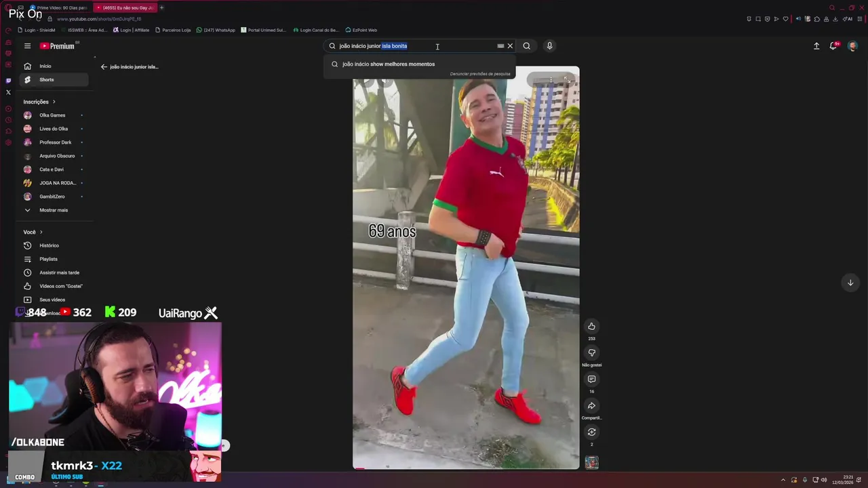The width and height of the screenshot is (868, 488).
Task: Open 'Parceiros Lojja' bookmark
Action: (174, 30)
